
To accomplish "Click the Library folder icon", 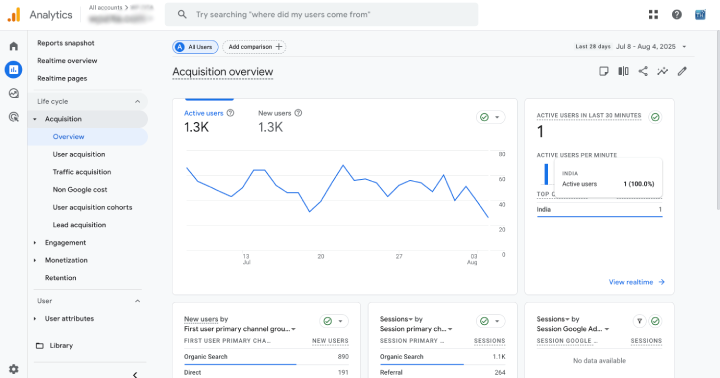I will point(40,345).
